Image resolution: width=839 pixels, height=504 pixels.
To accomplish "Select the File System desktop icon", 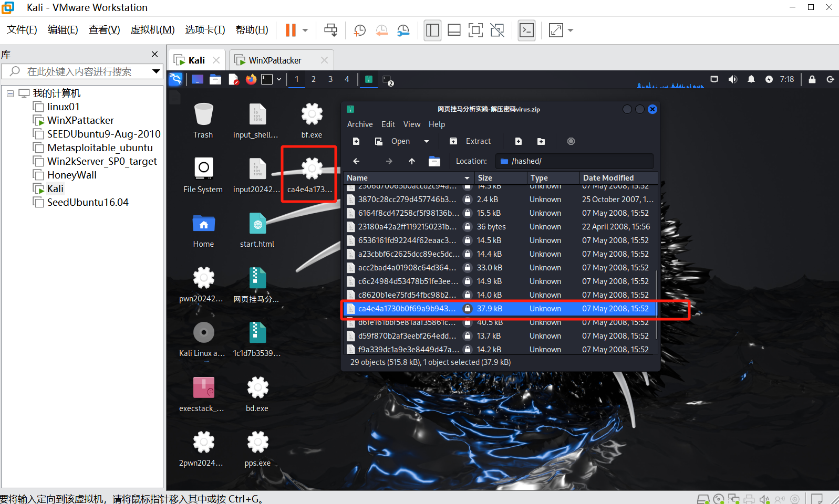I will [203, 175].
